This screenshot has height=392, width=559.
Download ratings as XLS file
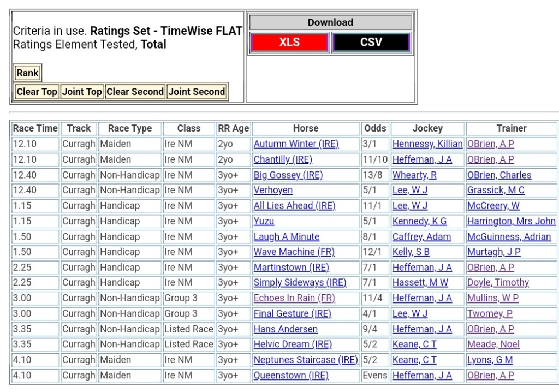pyautogui.click(x=289, y=43)
